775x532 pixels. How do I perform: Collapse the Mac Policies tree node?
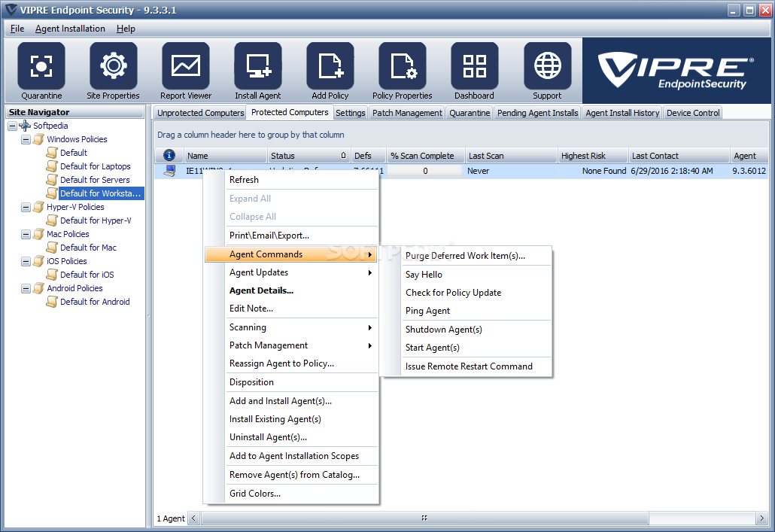pyautogui.click(x=26, y=234)
